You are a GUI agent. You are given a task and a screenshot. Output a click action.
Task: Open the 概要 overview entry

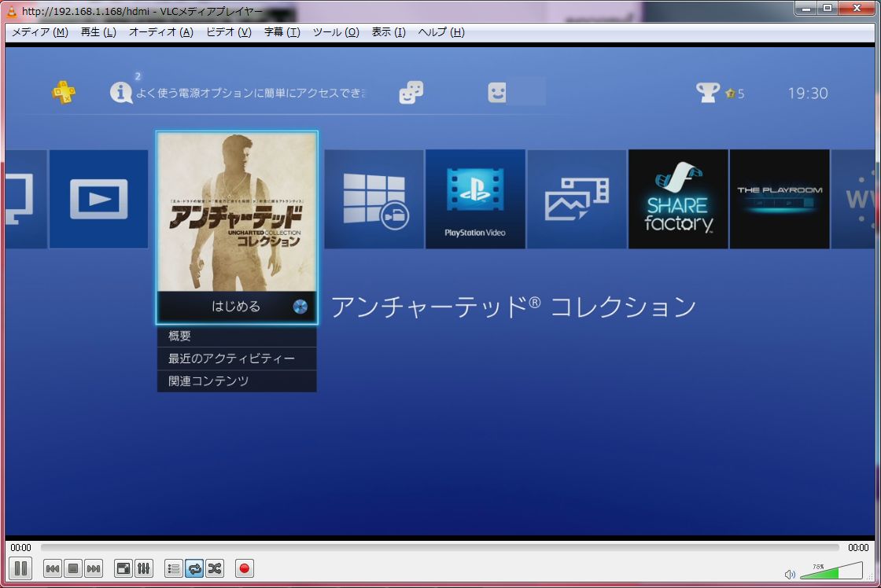pos(237,336)
